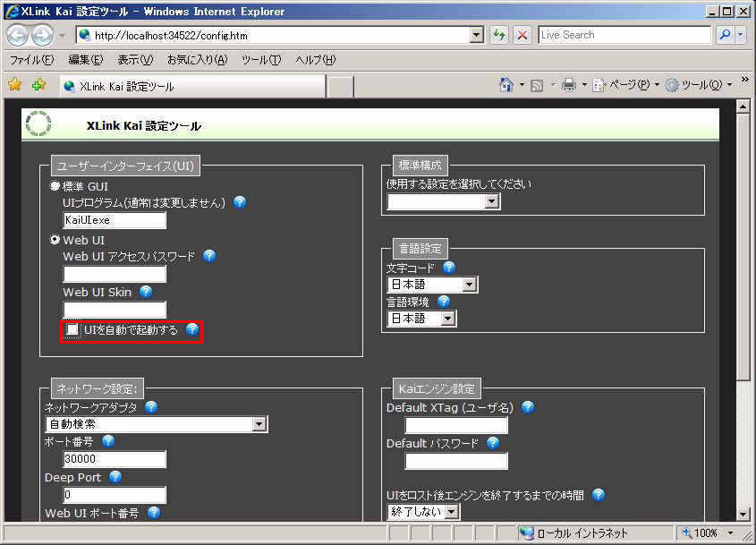Open help icon for ポート番号
The width and height of the screenshot is (756, 545).
pos(108,441)
